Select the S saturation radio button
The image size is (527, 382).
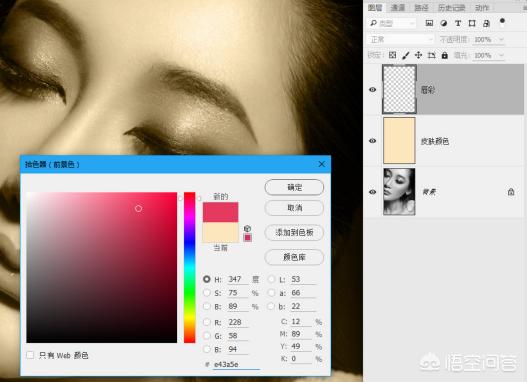207,293
